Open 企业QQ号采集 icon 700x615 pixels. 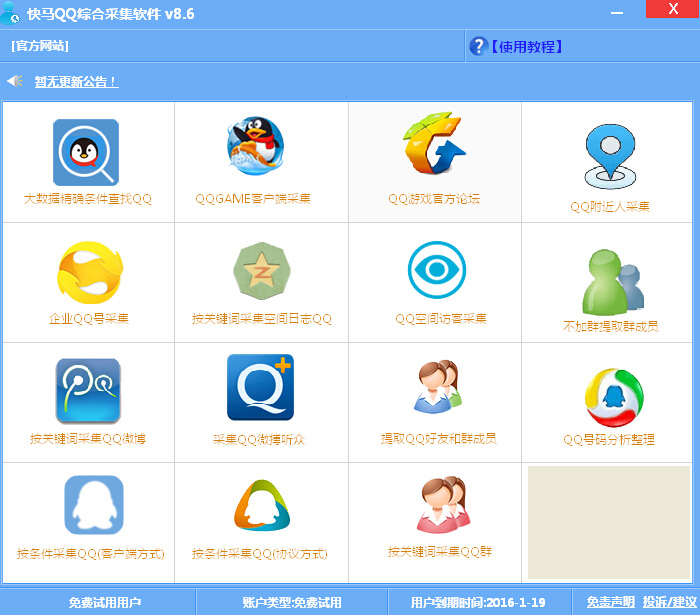[x=89, y=271]
